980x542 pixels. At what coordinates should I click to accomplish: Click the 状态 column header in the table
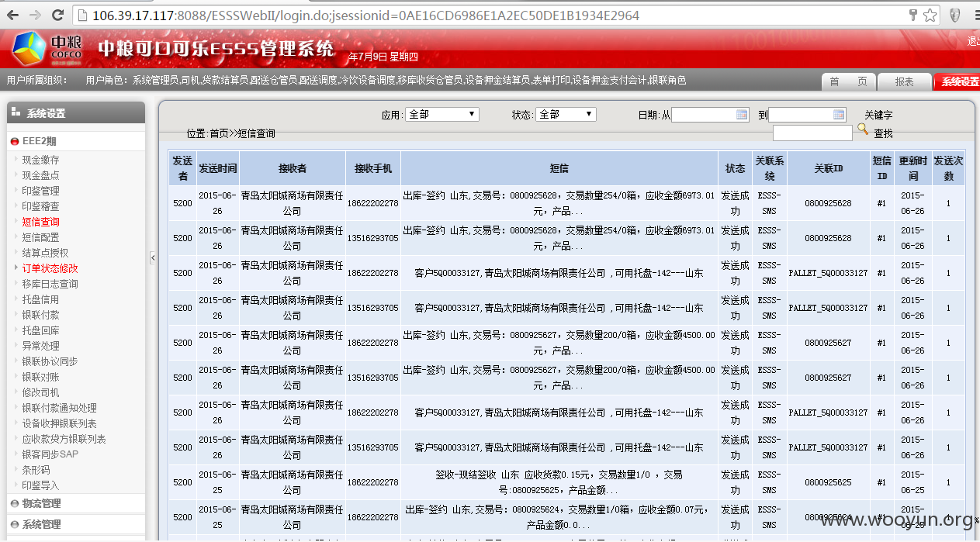click(735, 168)
